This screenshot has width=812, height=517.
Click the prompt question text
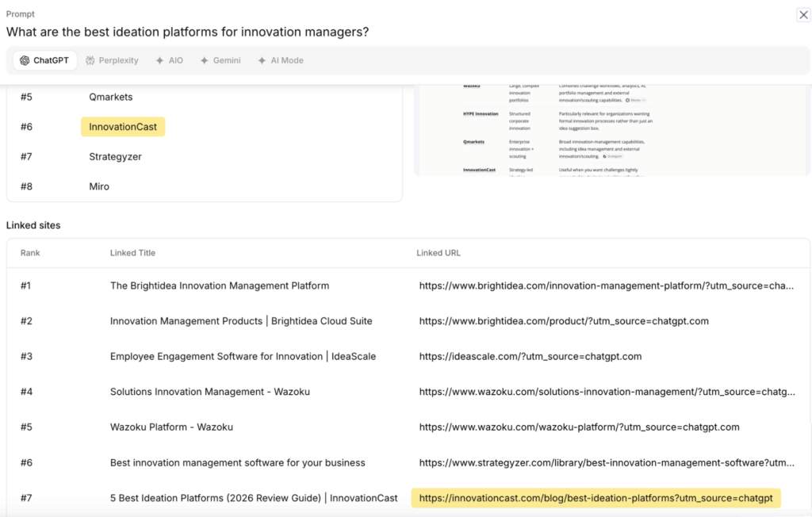point(187,33)
